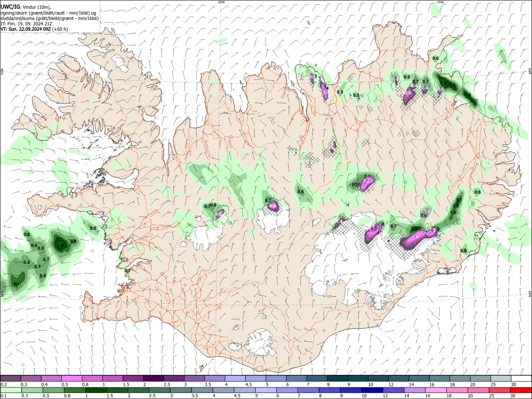This screenshot has width=532, height=399.
Task: Select the darkest green 1 swatch in lower legend
Action: [96, 390]
